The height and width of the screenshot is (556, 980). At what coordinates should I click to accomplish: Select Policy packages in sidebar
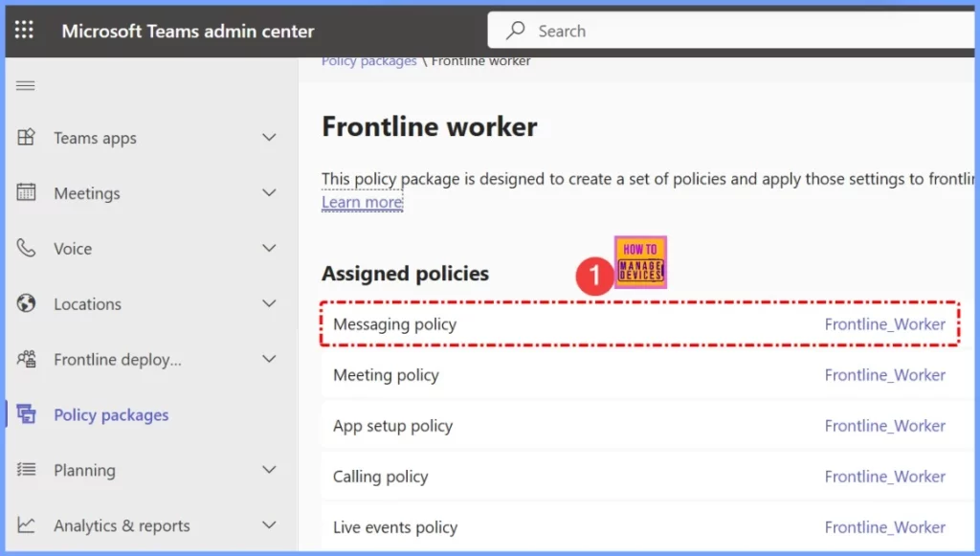pos(111,414)
